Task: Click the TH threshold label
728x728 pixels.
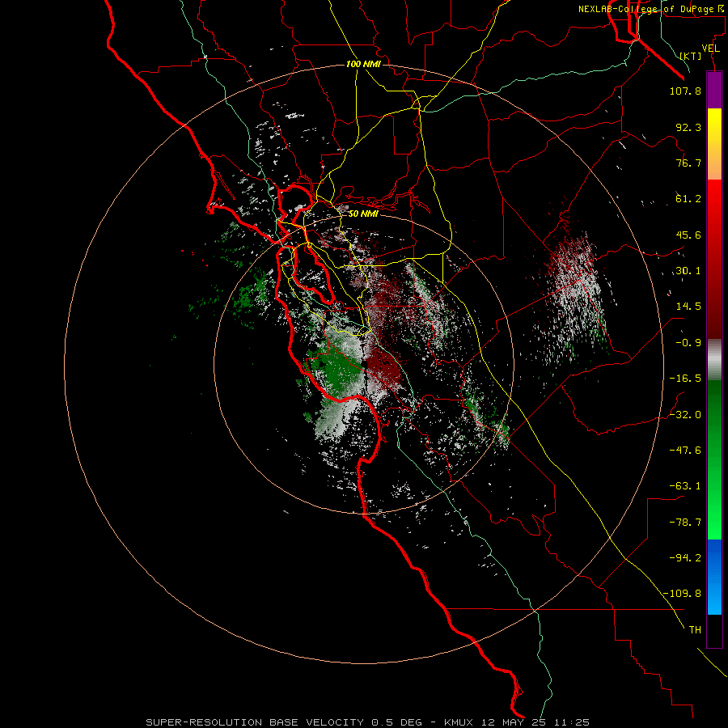Action: point(695,630)
